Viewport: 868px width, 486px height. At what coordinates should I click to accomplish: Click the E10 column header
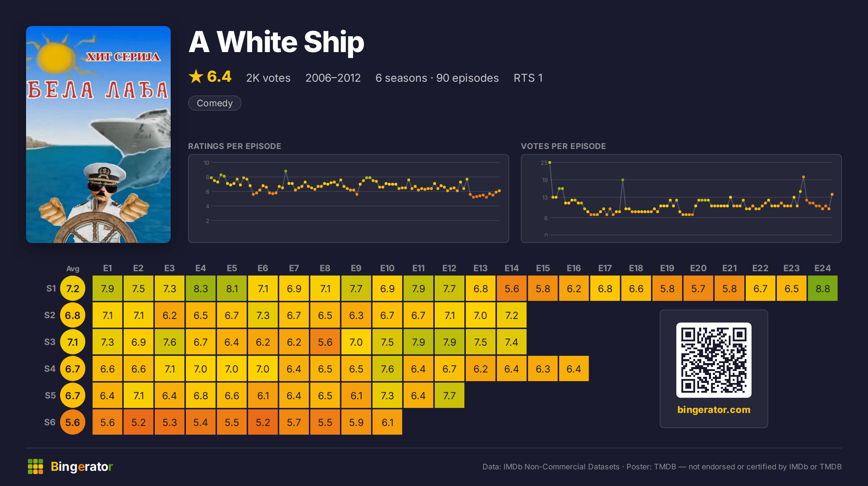click(x=387, y=268)
